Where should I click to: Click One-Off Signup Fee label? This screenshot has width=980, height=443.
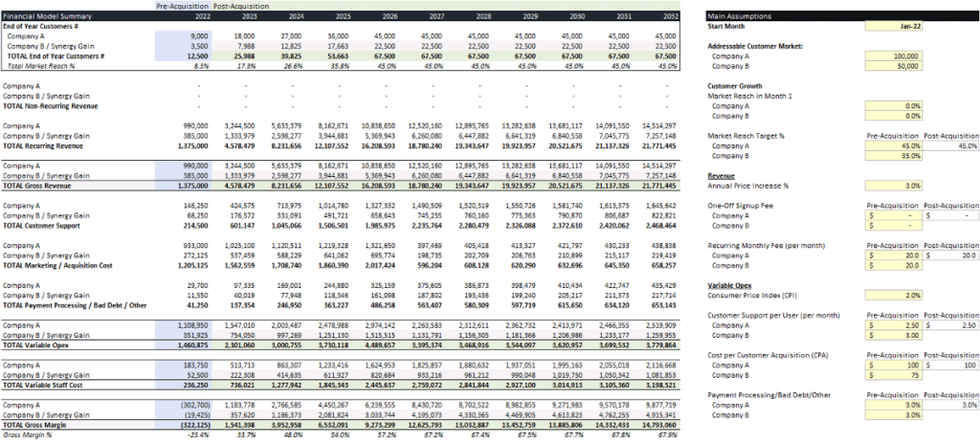739,206
